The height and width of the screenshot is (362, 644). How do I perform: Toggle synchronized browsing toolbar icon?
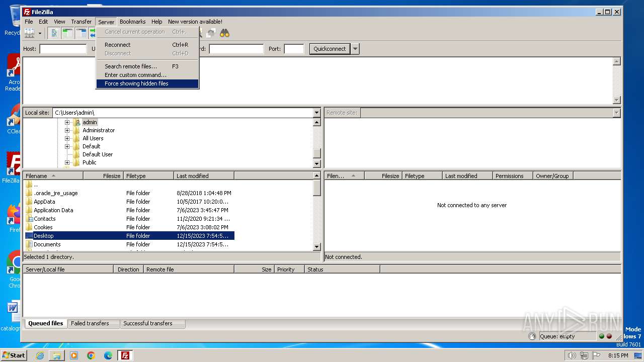point(211,33)
